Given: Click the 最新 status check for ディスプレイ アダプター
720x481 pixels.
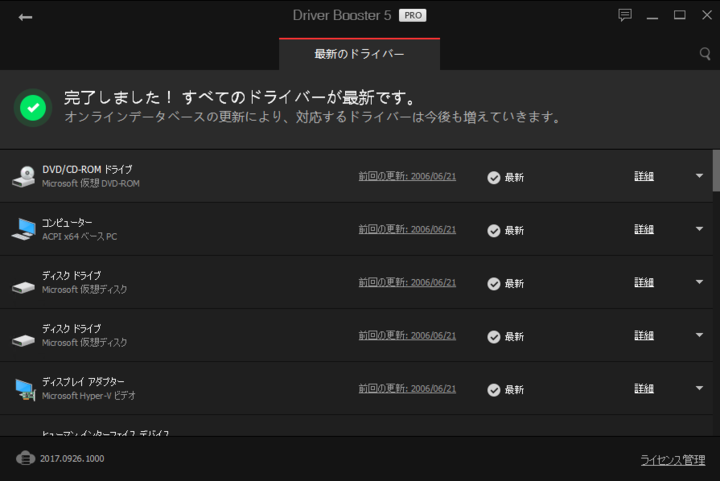Looking at the screenshot, I should point(494,389).
